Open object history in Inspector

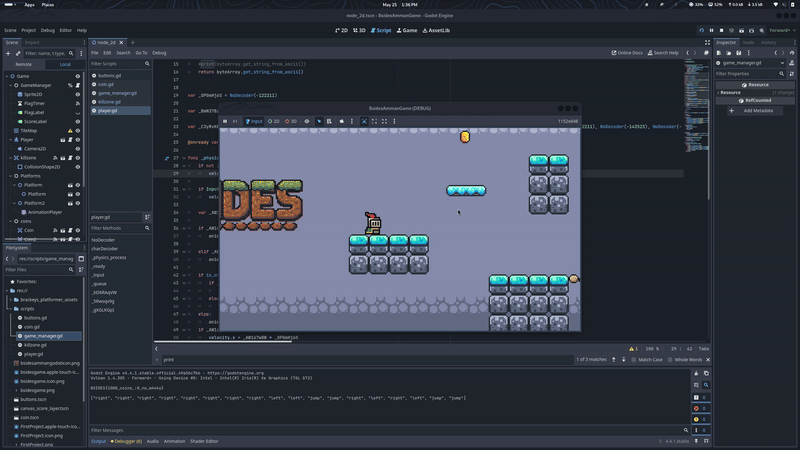(792, 53)
